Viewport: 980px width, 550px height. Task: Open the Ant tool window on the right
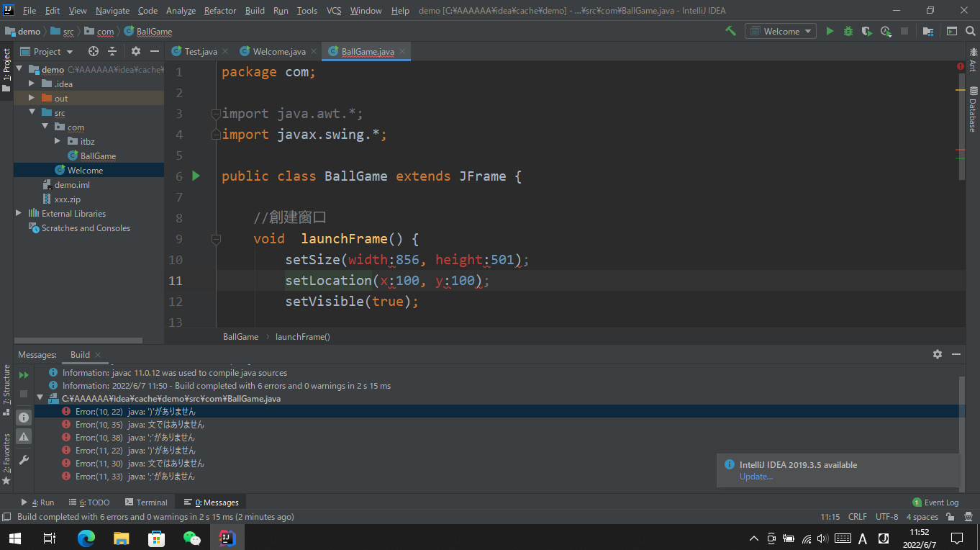point(973,60)
